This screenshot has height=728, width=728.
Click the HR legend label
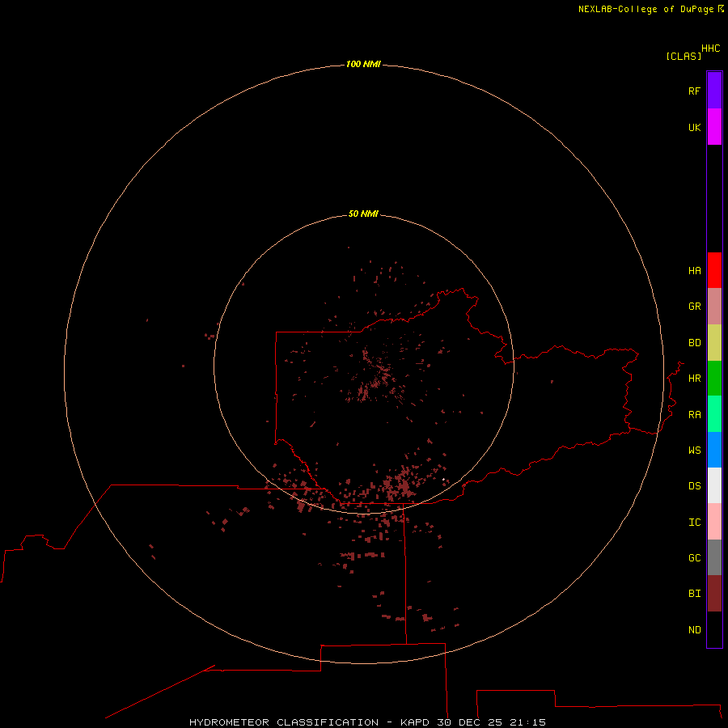click(694, 379)
